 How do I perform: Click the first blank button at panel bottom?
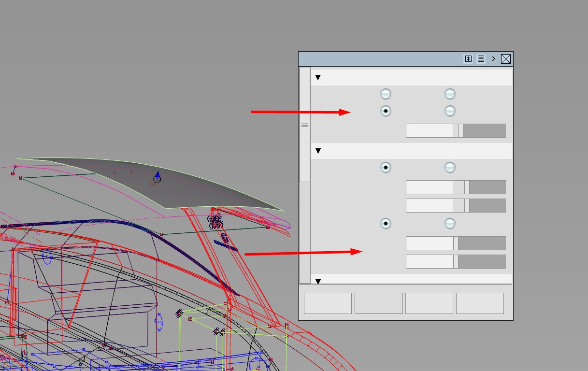(328, 303)
